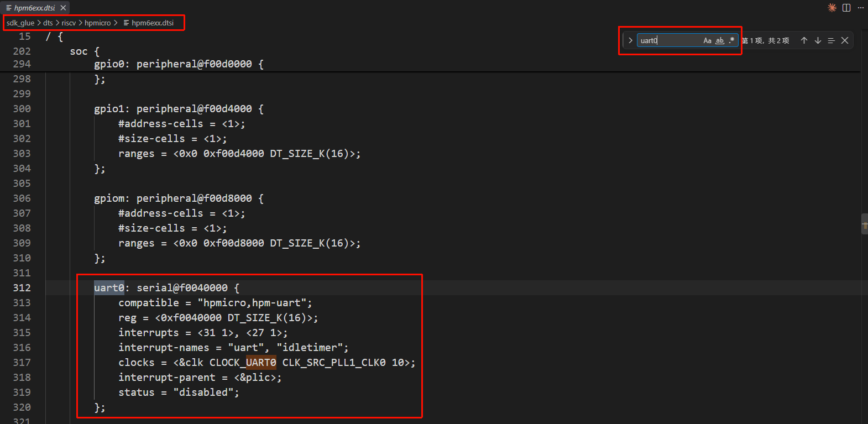Screen dimensions: 868x424
Task: Go to previous match with the up arrow
Action: click(x=804, y=40)
